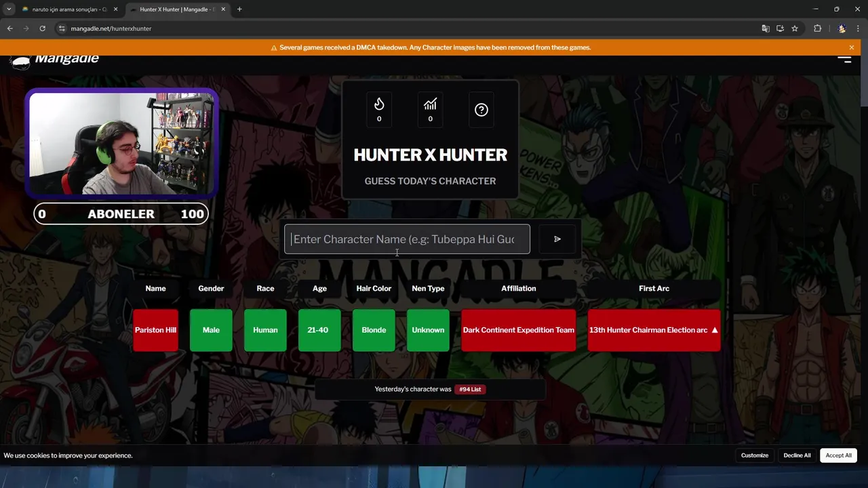This screenshot has height=488, width=868.
Task: Click the address bar URL
Action: [x=111, y=28]
